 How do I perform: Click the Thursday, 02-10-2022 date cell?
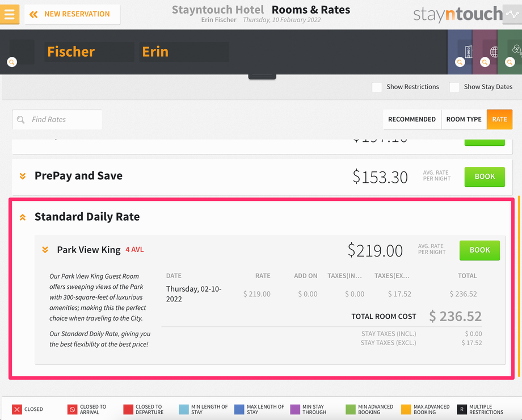pos(193,294)
